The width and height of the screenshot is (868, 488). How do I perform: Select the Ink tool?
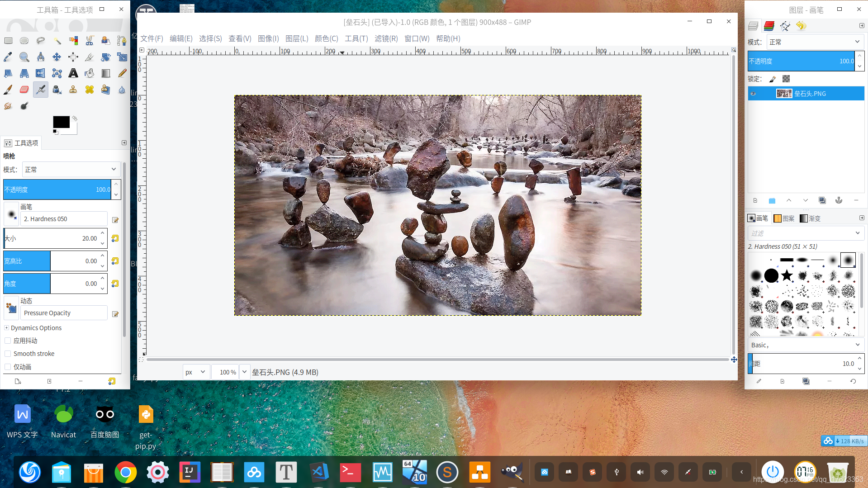point(57,90)
